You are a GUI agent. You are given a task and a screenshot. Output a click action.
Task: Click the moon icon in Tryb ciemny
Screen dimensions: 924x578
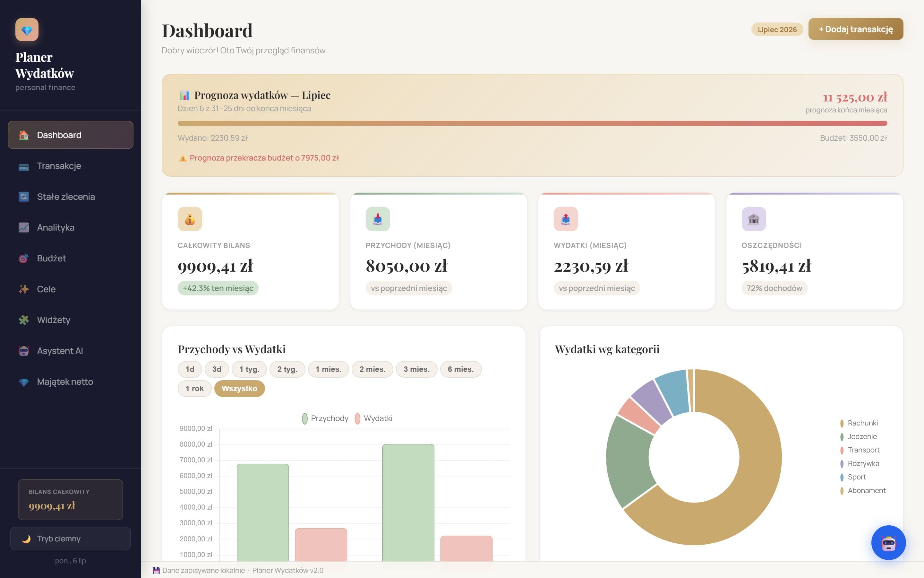point(26,539)
